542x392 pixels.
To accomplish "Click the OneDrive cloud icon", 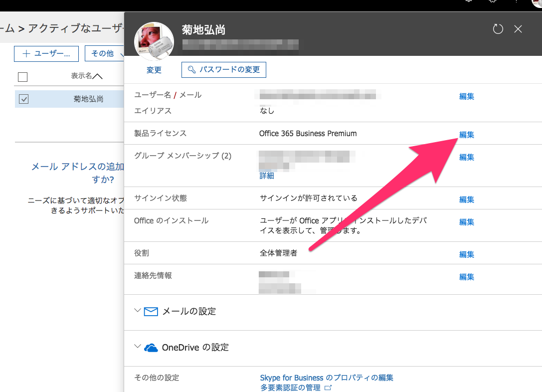I will (152, 347).
